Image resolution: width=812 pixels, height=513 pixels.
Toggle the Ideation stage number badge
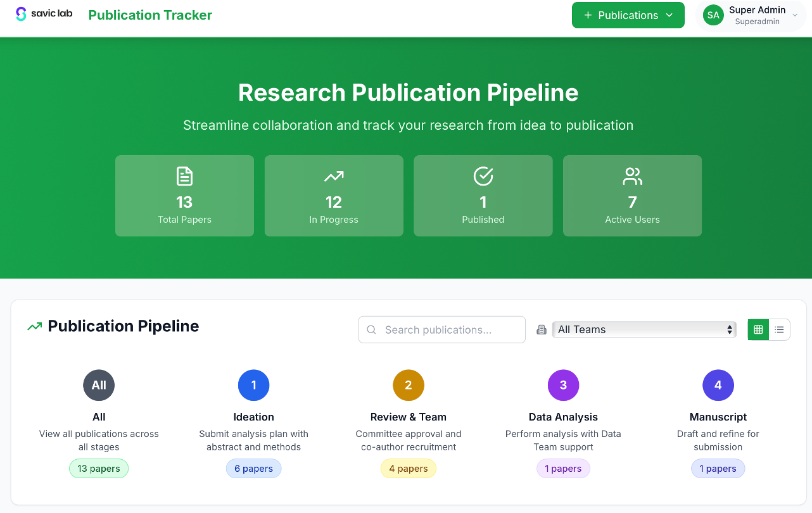pyautogui.click(x=253, y=385)
